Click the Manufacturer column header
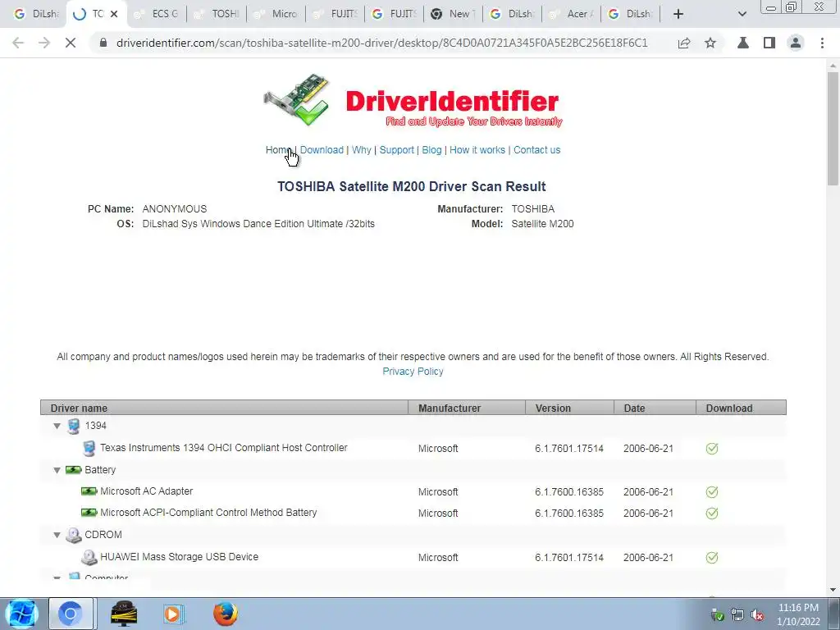Screen dimensions: 840x630 click(x=467, y=408)
